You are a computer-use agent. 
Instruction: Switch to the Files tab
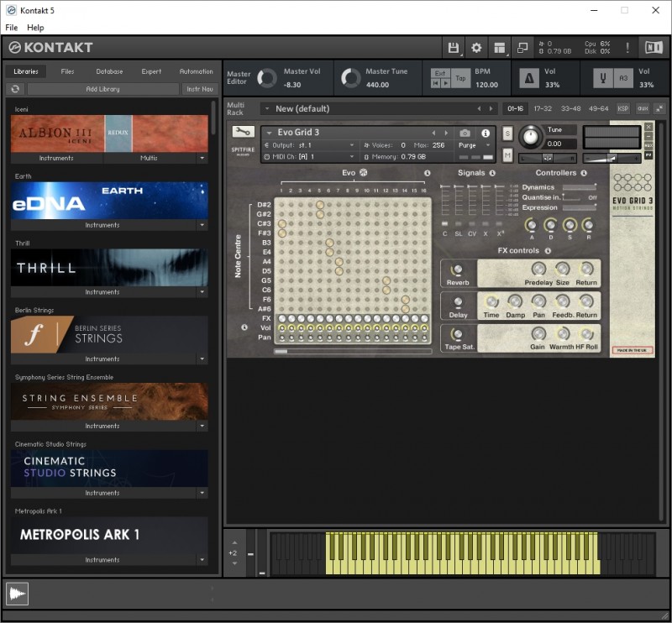67,71
